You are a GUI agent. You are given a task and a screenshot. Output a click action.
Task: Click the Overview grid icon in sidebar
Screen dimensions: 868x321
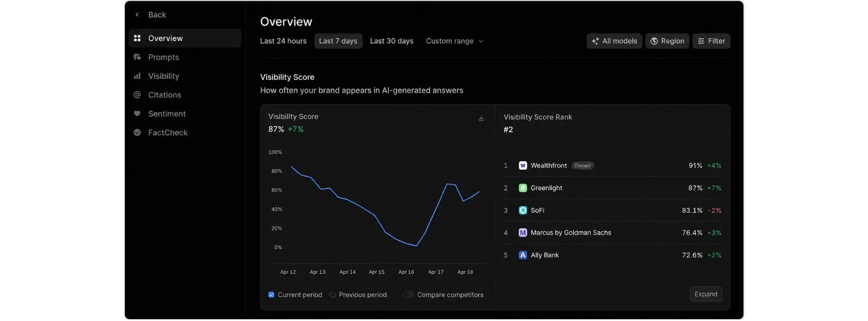137,38
